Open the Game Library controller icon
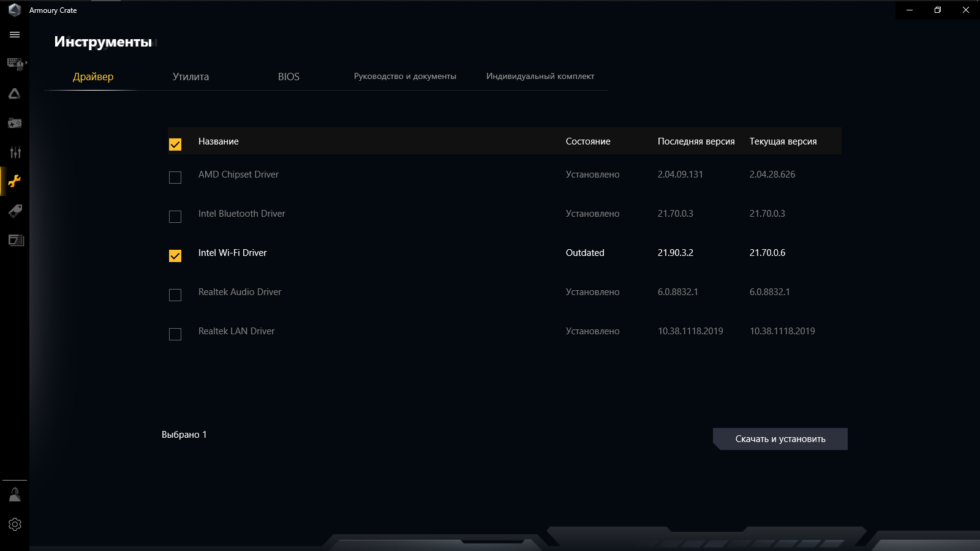The height and width of the screenshot is (551, 980). [15, 123]
